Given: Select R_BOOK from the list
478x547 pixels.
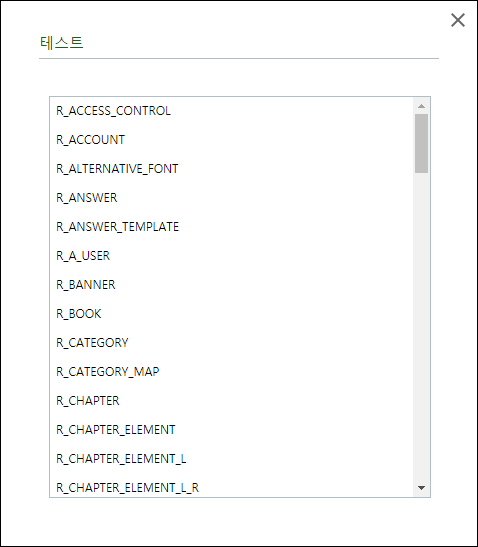Looking at the screenshot, I should [x=231, y=314].
